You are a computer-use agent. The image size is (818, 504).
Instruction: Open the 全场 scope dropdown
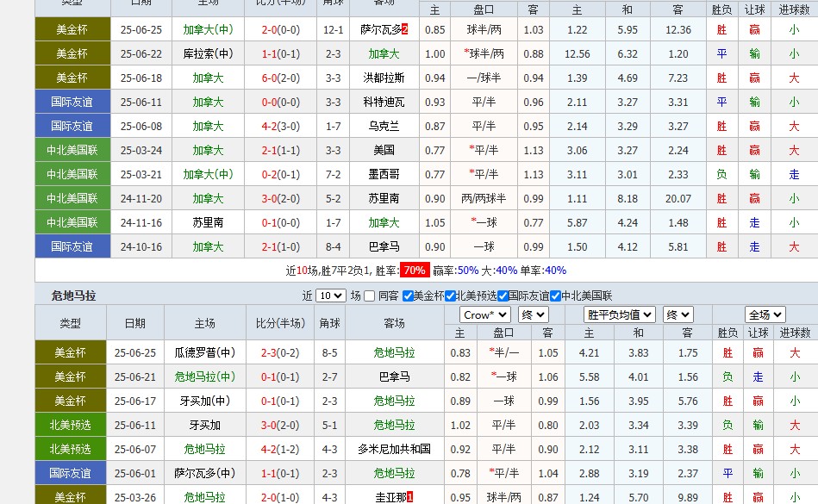764,314
